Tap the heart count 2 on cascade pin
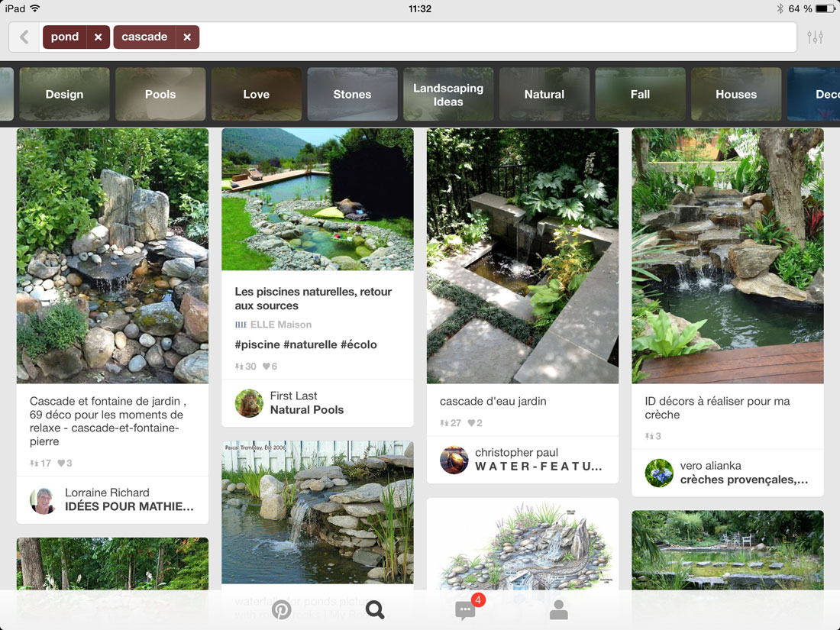Screen dimensions: 840x630 tap(475, 423)
